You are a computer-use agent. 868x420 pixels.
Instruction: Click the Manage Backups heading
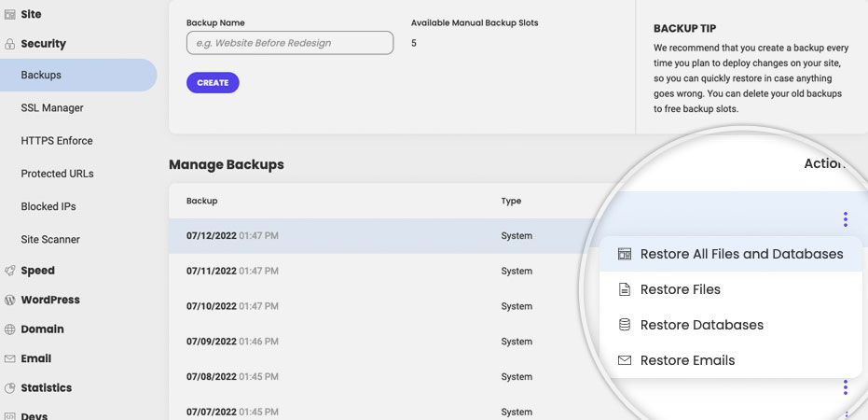tap(227, 164)
